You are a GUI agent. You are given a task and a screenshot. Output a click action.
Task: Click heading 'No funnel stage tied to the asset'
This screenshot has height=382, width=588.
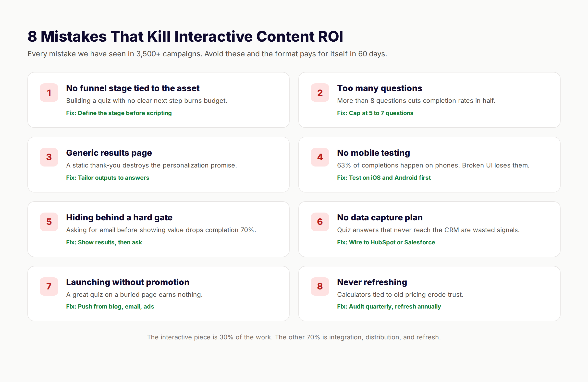coord(133,88)
